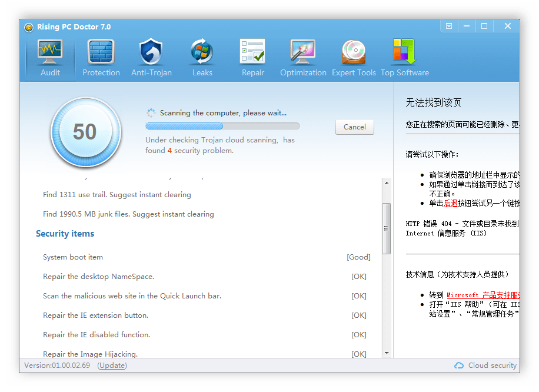Open the Anti-Trojan shield section
The image size is (539, 392).
point(151,58)
